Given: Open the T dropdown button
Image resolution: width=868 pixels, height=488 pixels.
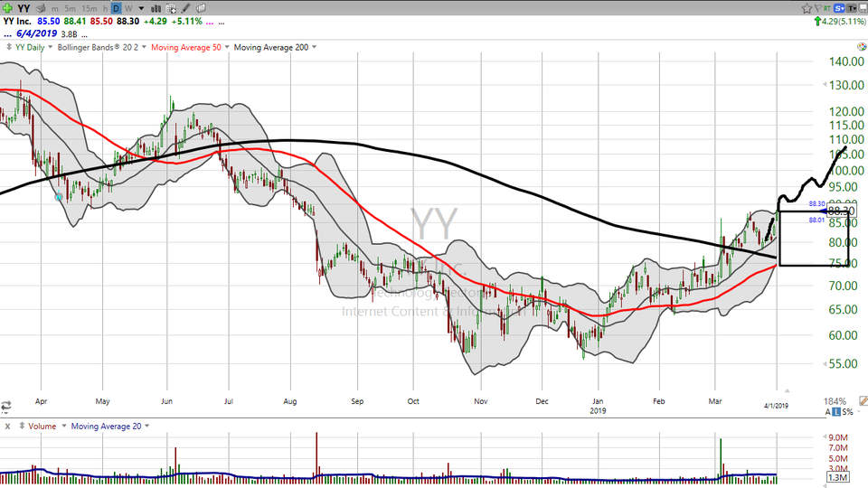Looking at the screenshot, I should tap(852, 8).
